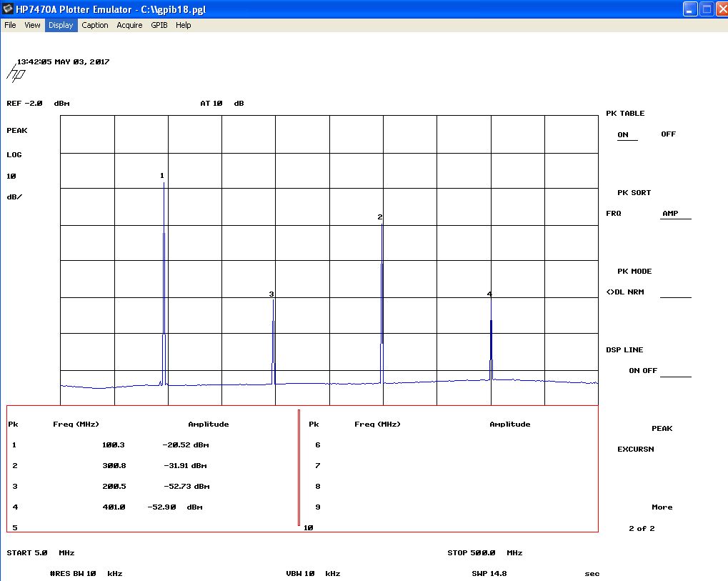The width and height of the screenshot is (728, 581).
Task: Select PK TABLE OFF option
Action: 668,134
